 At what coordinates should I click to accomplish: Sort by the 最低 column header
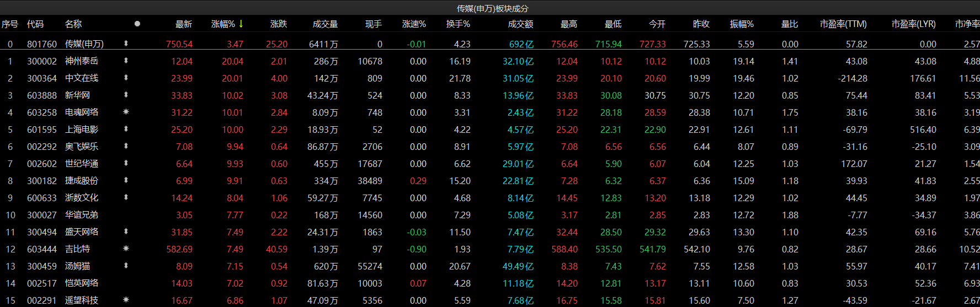click(x=613, y=24)
